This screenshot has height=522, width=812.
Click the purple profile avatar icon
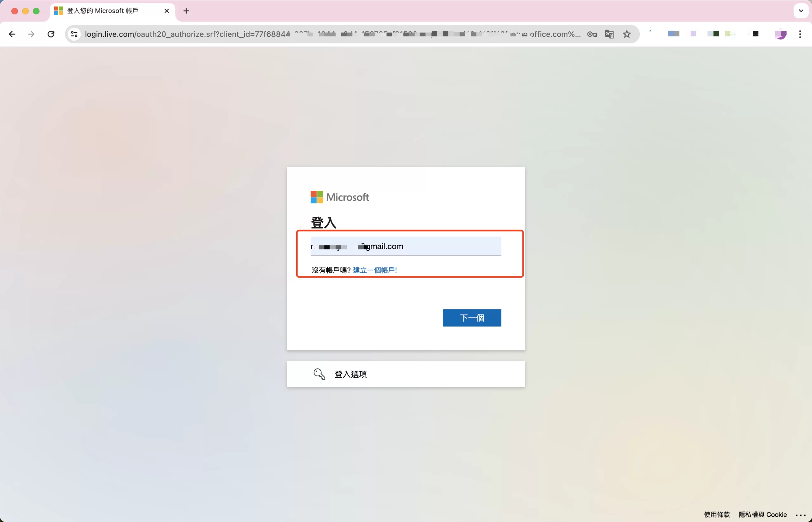coord(781,34)
